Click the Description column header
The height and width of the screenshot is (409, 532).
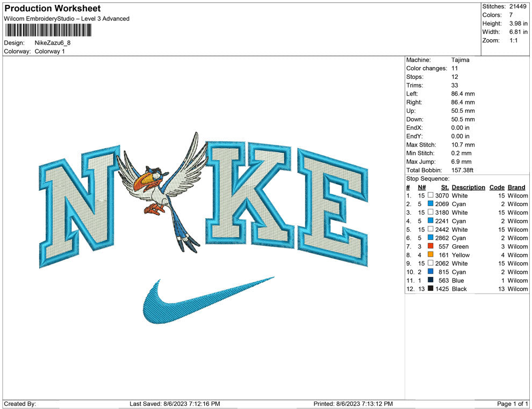pos(469,187)
